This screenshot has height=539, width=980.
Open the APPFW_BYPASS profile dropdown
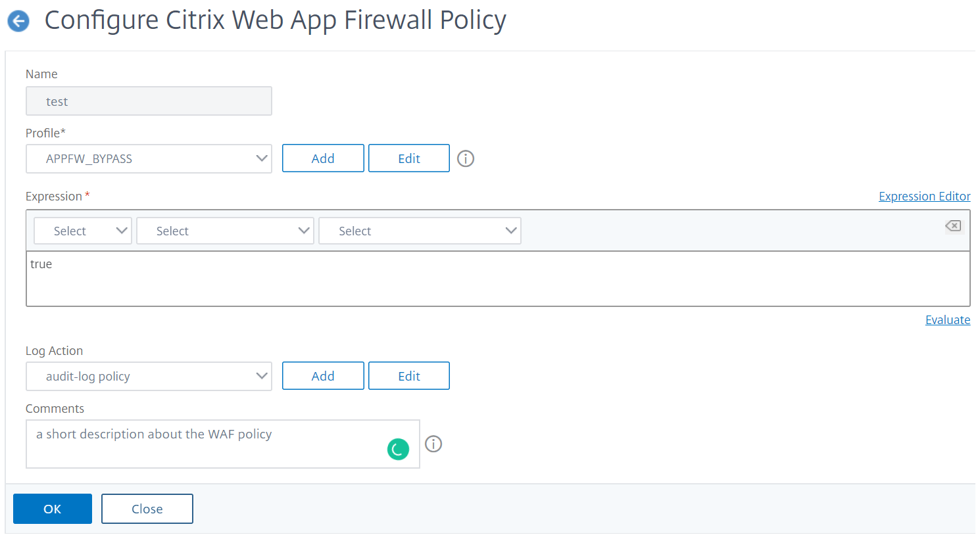(x=149, y=158)
